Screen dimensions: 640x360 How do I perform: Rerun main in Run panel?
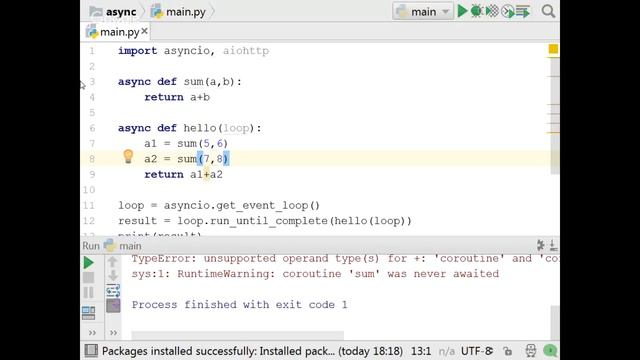89,263
